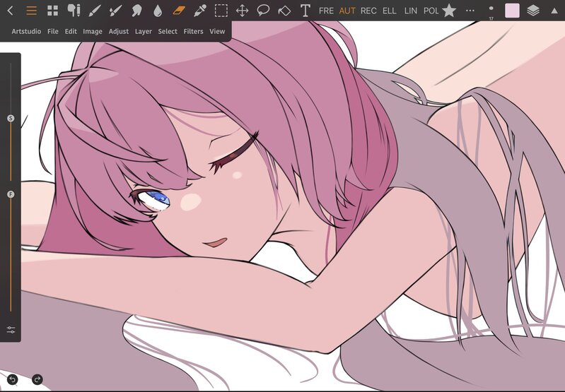Select the Eyedropper tool
Viewport: 565px width, 392px height.
(x=199, y=11)
